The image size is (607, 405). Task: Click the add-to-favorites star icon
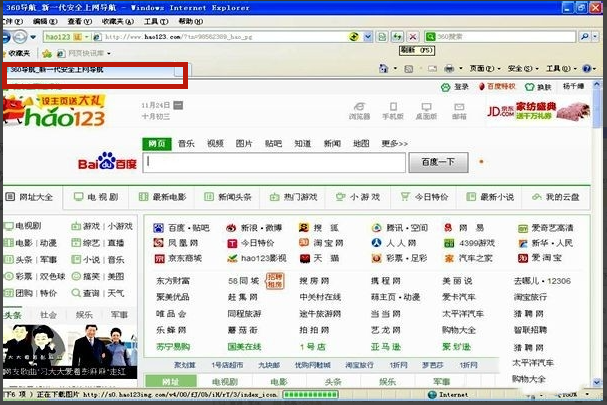tap(47, 53)
